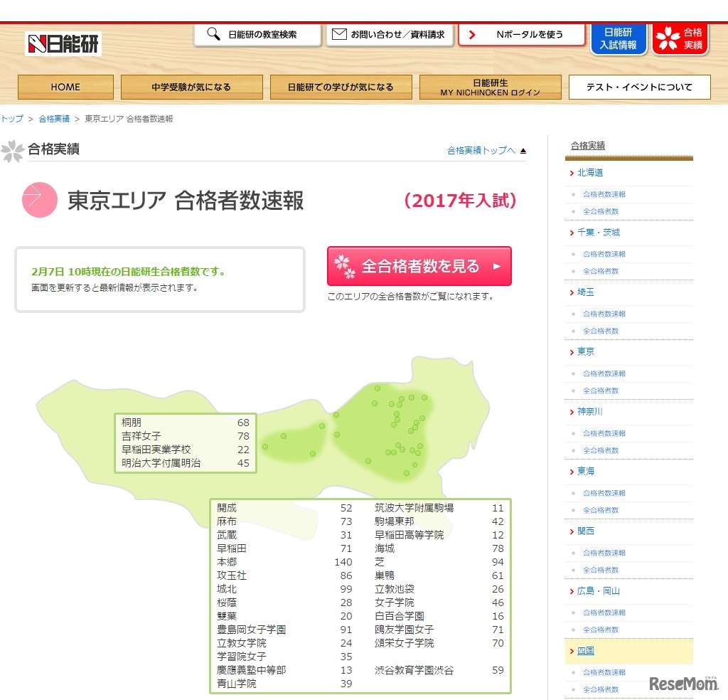The width and height of the screenshot is (728, 700).
Task: Click the envelope inquiry icon
Action: tap(339, 34)
